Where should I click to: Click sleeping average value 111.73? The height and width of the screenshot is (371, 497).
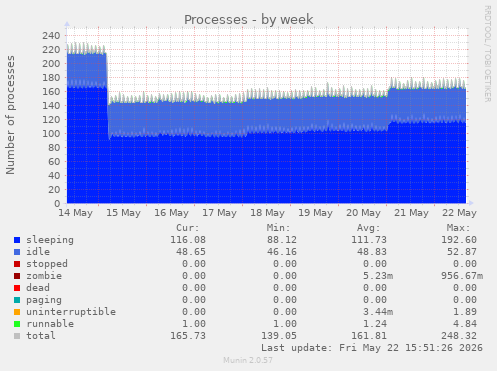369,240
